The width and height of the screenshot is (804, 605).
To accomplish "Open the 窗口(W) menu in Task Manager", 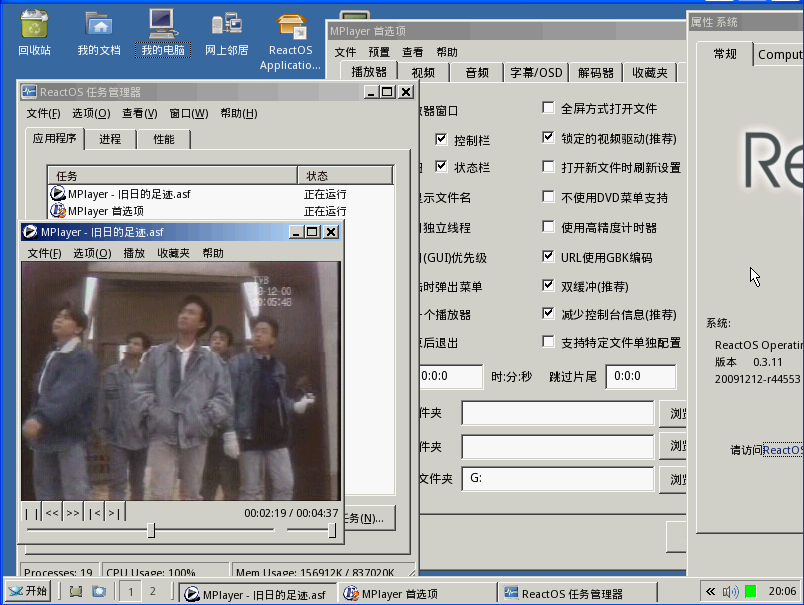I will pos(189,113).
